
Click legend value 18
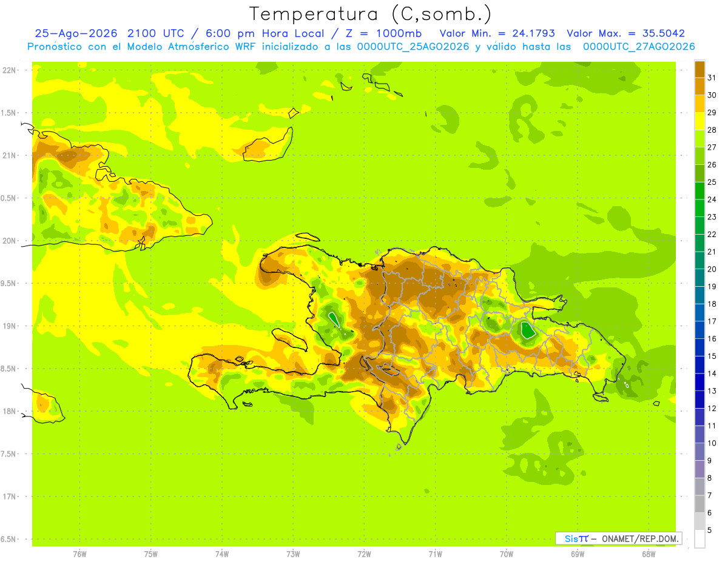[x=712, y=304]
